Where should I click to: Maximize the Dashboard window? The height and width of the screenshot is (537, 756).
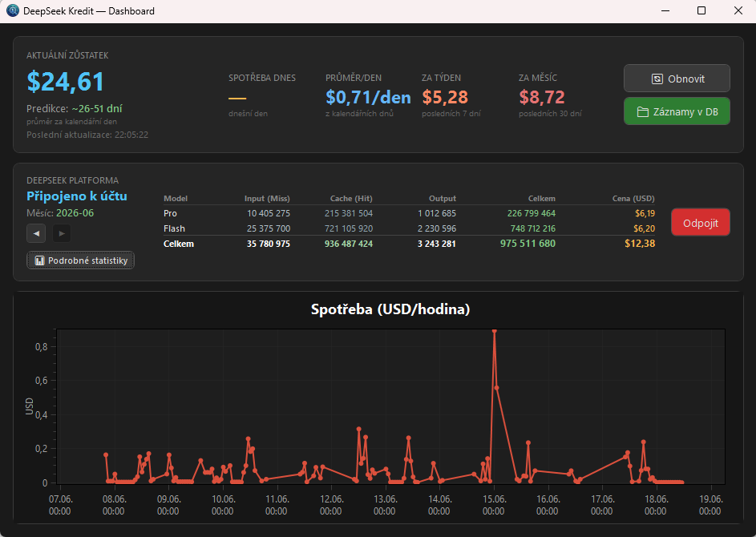point(701,10)
